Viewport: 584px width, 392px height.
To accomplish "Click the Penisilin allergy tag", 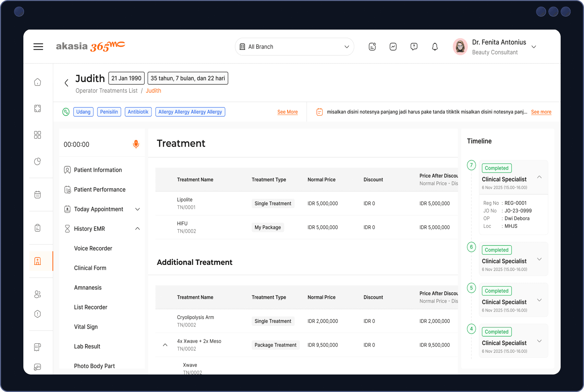I will pyautogui.click(x=109, y=112).
